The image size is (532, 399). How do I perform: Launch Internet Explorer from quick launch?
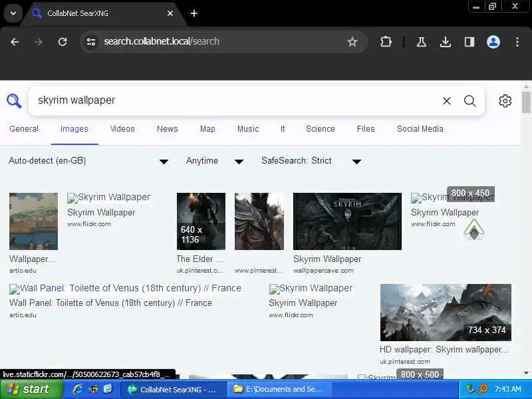point(78,389)
